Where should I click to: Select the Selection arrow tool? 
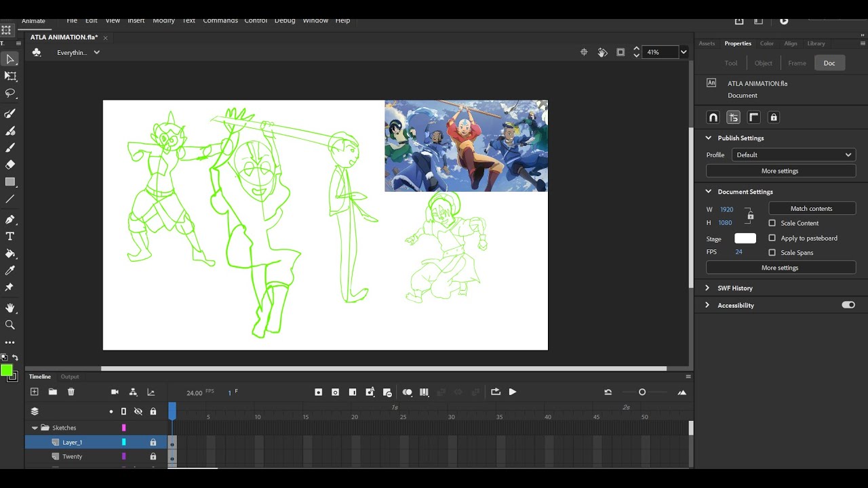(10, 60)
